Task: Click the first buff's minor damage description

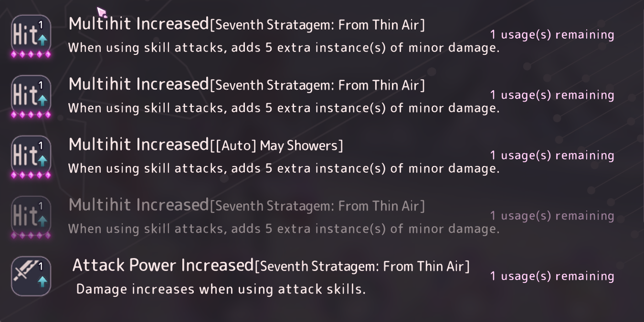Action: tap(284, 48)
